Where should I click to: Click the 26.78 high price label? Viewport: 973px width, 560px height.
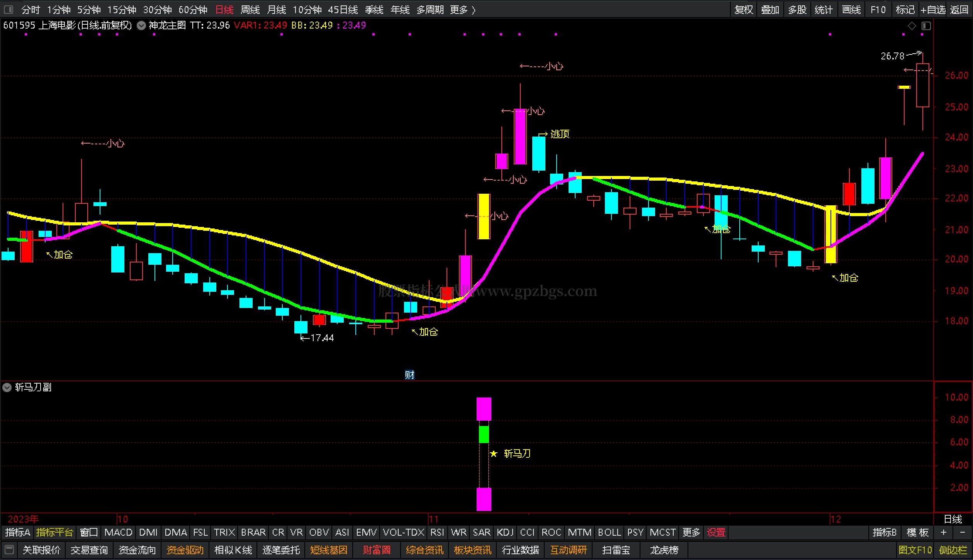[892, 56]
